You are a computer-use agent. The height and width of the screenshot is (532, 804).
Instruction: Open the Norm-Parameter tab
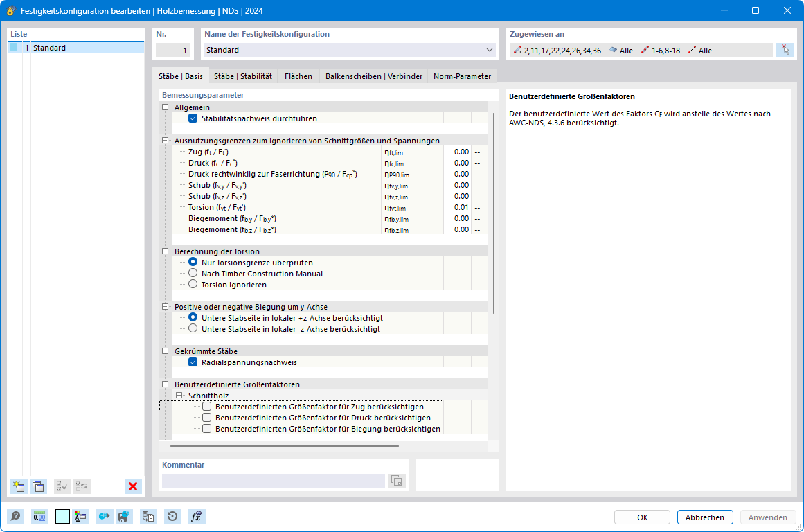point(462,76)
